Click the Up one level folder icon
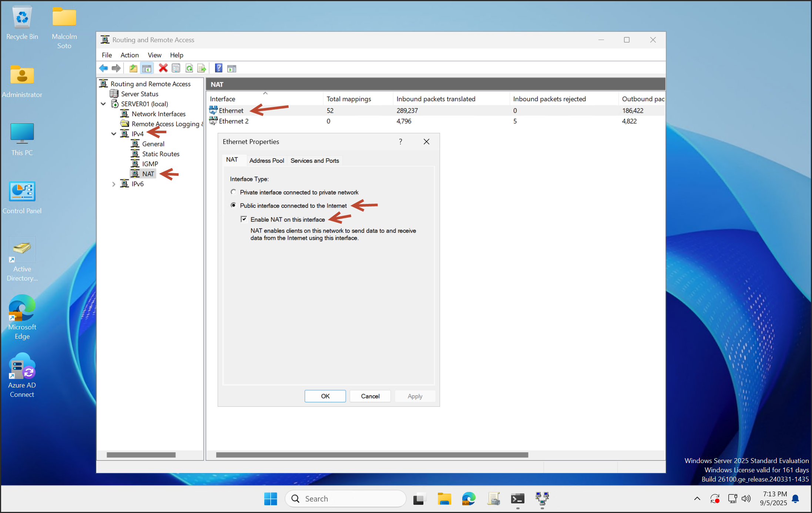The image size is (812, 513). coord(133,68)
